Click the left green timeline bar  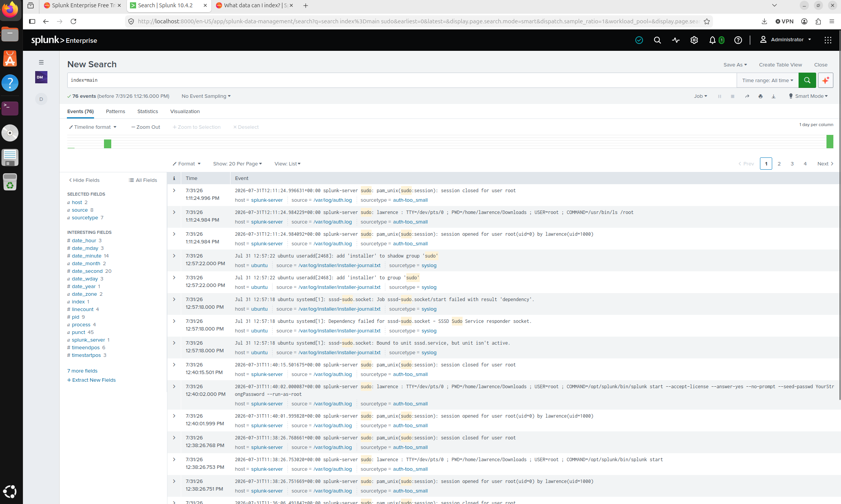(107, 144)
